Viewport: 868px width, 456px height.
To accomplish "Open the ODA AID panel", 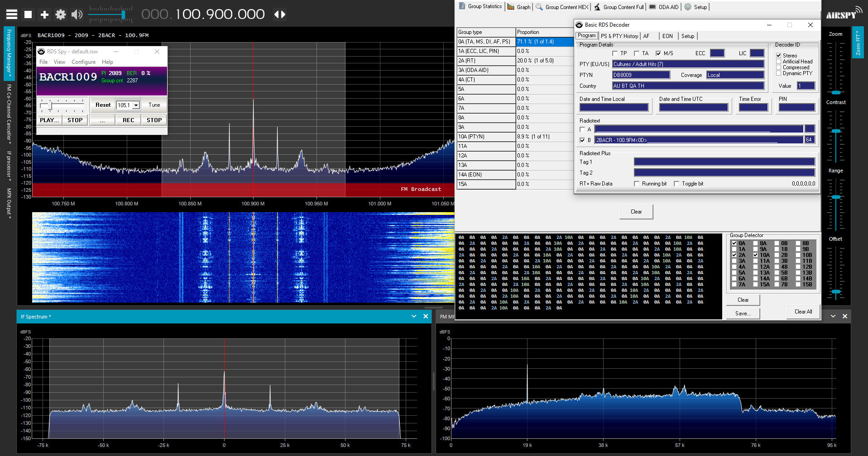I will [663, 7].
